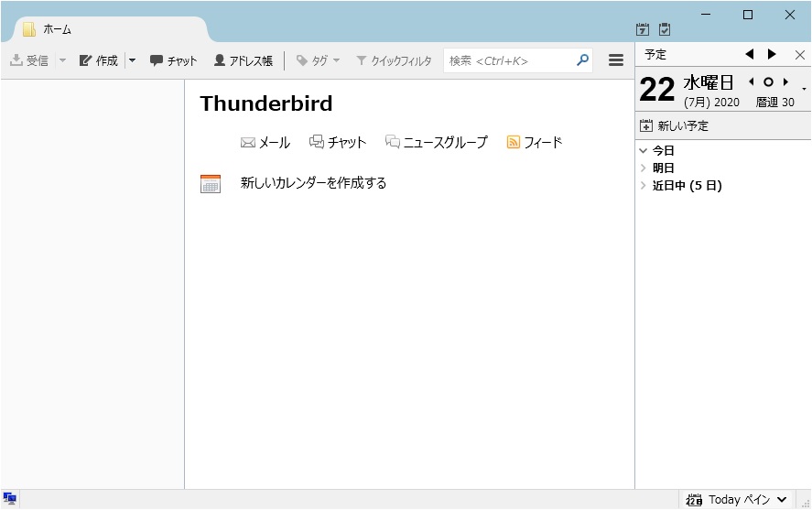Open the アドレス帳 address book

(x=243, y=60)
